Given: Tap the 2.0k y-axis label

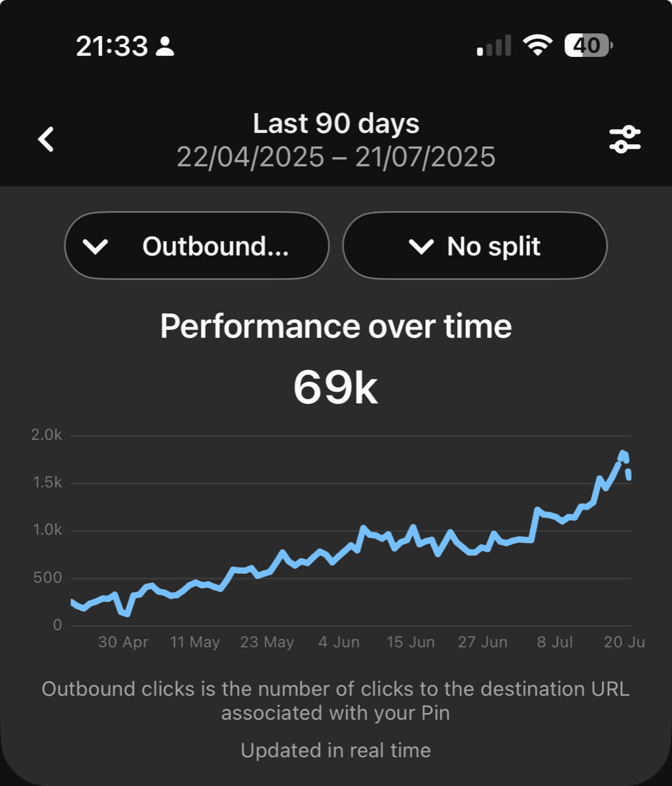Looking at the screenshot, I should coord(47,435).
